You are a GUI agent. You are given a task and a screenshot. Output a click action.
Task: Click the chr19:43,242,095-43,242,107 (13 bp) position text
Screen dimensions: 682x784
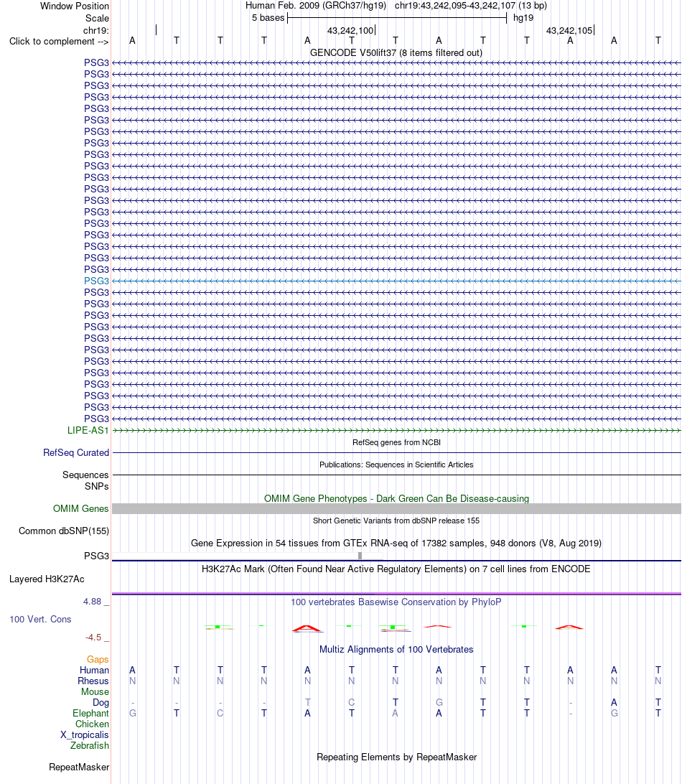pos(470,6)
